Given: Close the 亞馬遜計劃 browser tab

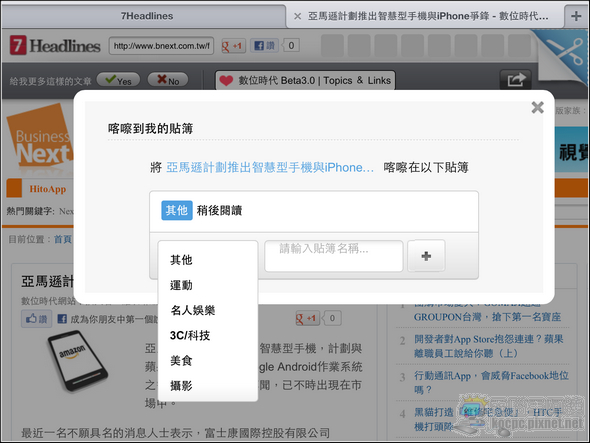Looking at the screenshot, I should [297, 16].
